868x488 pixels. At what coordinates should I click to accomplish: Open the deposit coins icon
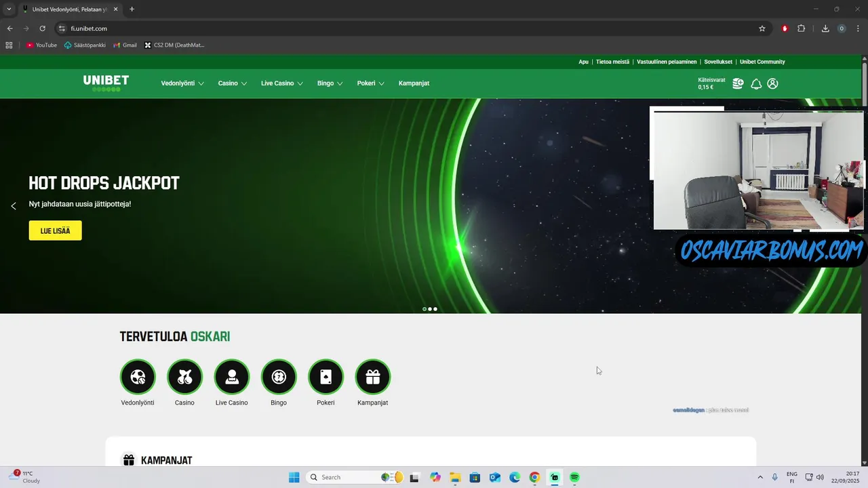tap(738, 83)
